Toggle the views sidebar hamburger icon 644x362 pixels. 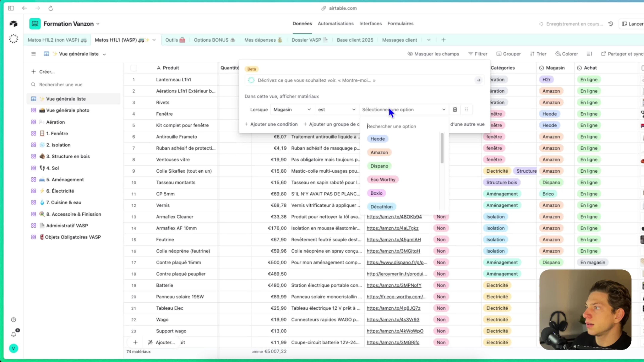[33, 54]
